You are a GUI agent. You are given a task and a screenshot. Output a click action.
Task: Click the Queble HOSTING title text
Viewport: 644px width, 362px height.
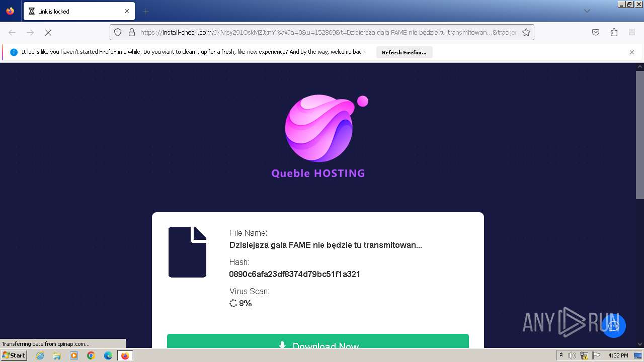[x=318, y=173]
